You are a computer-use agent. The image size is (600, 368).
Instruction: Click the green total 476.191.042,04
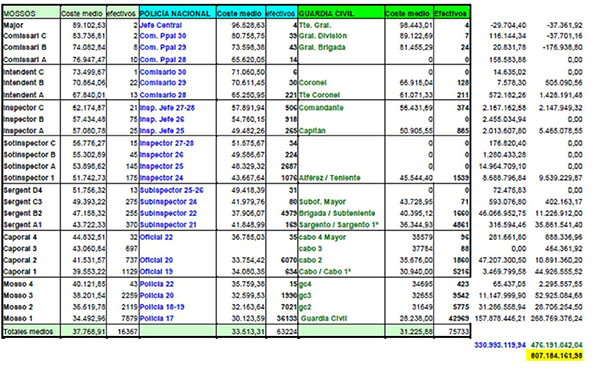tap(556, 345)
